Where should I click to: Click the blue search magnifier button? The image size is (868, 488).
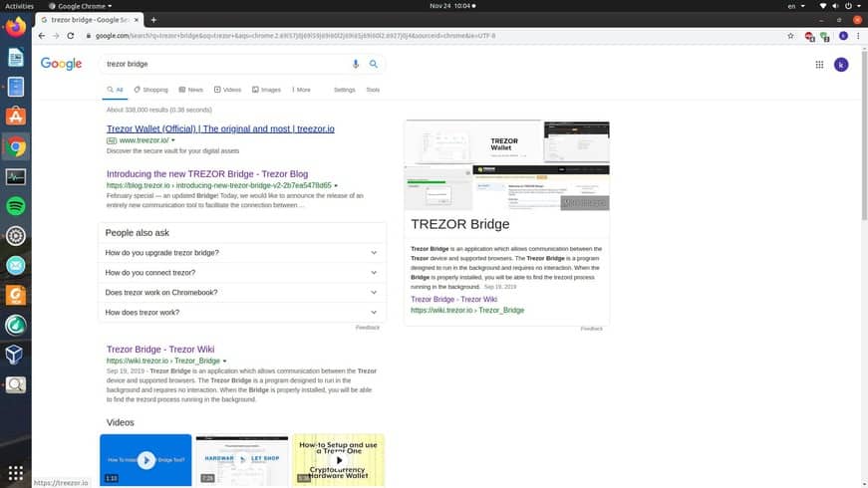tap(374, 64)
